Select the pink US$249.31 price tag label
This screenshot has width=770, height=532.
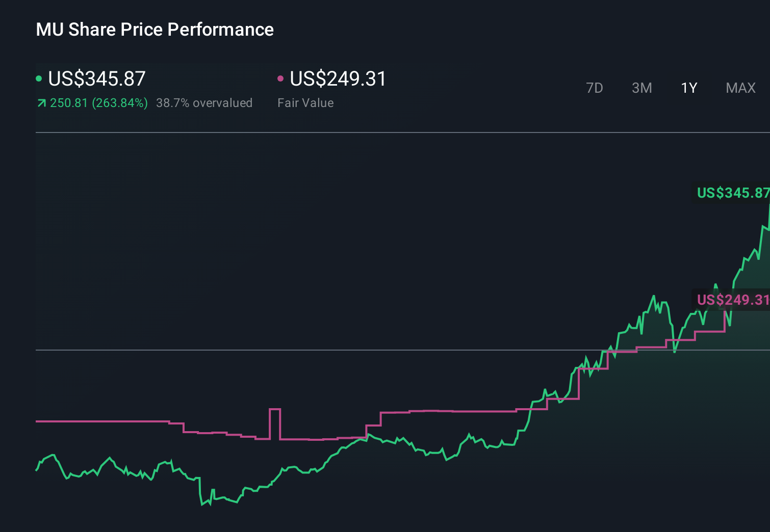click(x=733, y=301)
